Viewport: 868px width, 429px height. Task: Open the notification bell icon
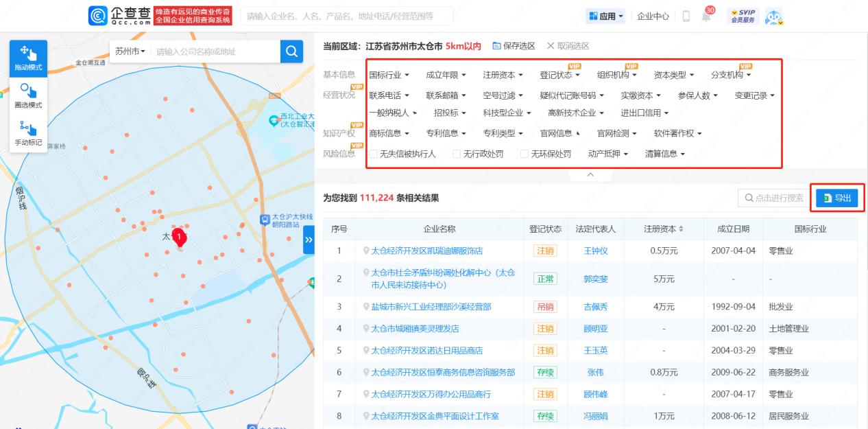click(x=706, y=16)
